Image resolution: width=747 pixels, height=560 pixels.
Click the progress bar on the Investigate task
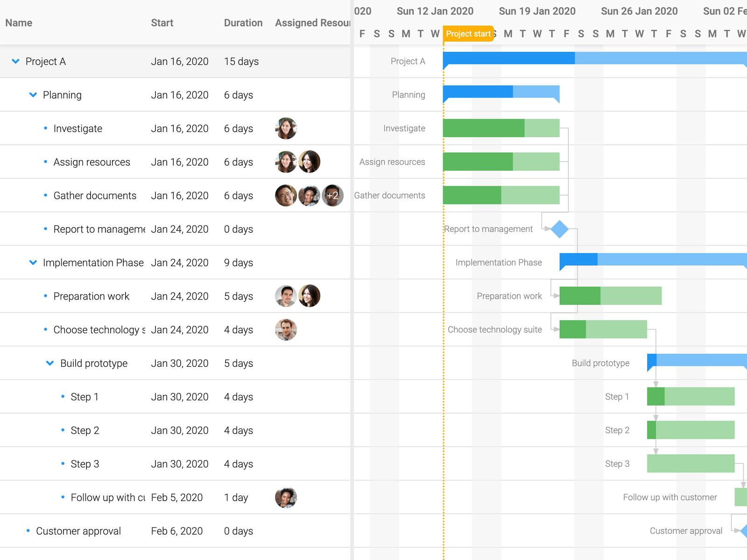(483, 128)
